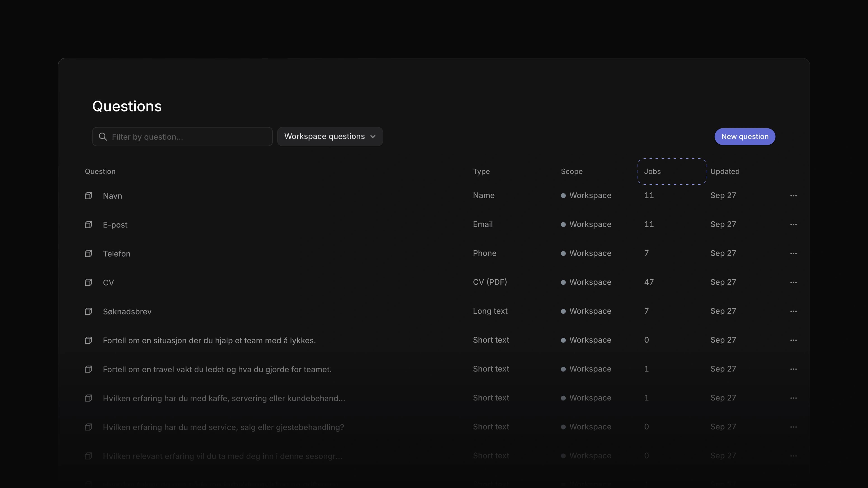Click the Sep 27 date in Søknadsbrev row
This screenshot has height=488, width=868.
click(x=723, y=312)
